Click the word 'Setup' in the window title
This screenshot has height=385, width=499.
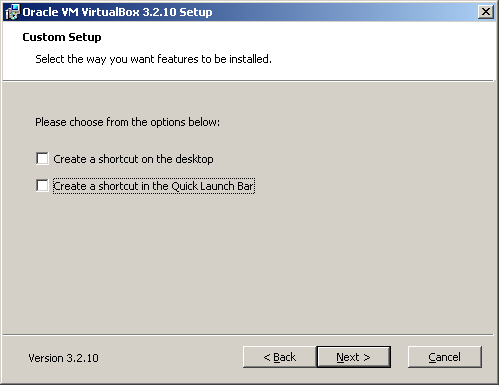click(x=196, y=12)
